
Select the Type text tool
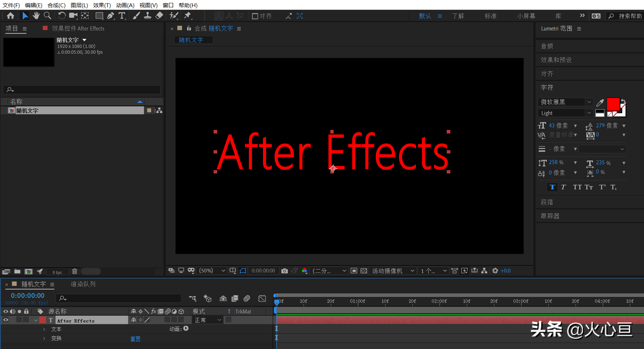[x=122, y=16]
